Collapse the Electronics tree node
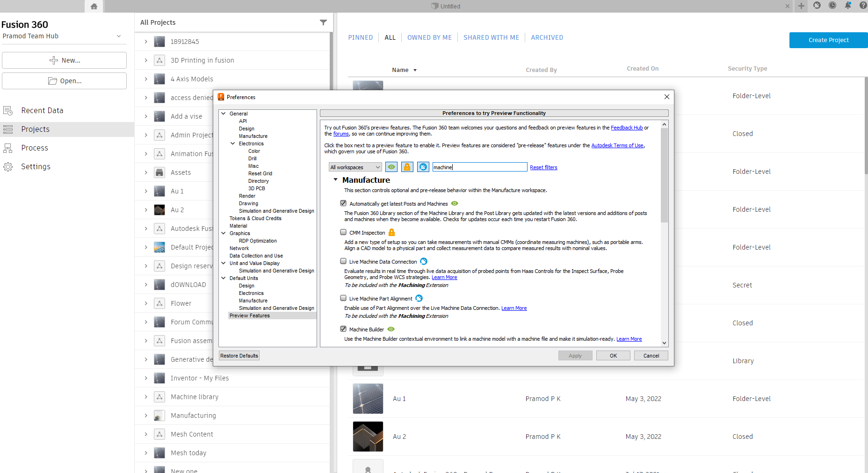This screenshot has height=473, width=868. point(233,143)
